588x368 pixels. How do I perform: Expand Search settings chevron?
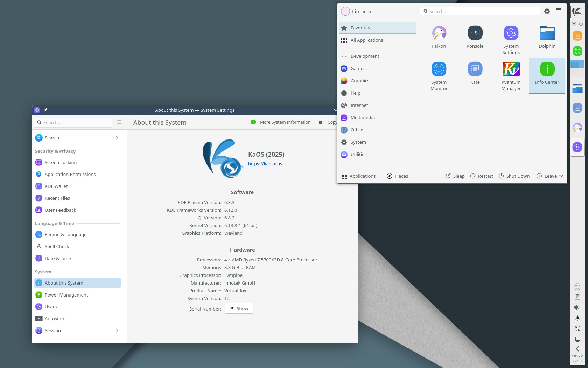[117, 138]
